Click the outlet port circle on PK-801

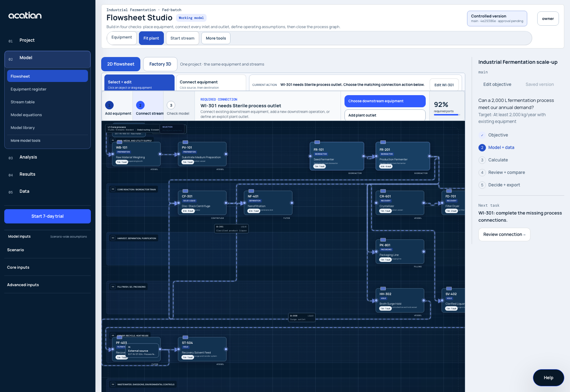tap(424, 252)
